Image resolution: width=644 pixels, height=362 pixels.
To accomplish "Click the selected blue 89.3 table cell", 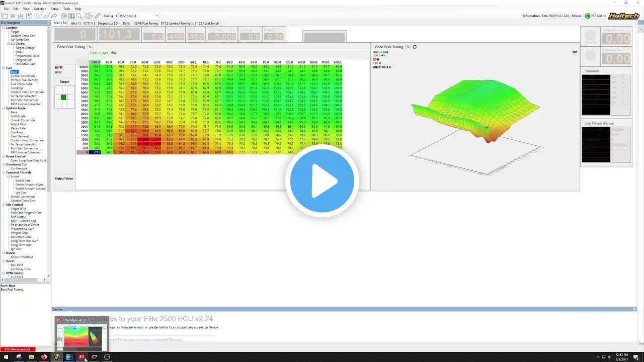I will click(96, 152).
